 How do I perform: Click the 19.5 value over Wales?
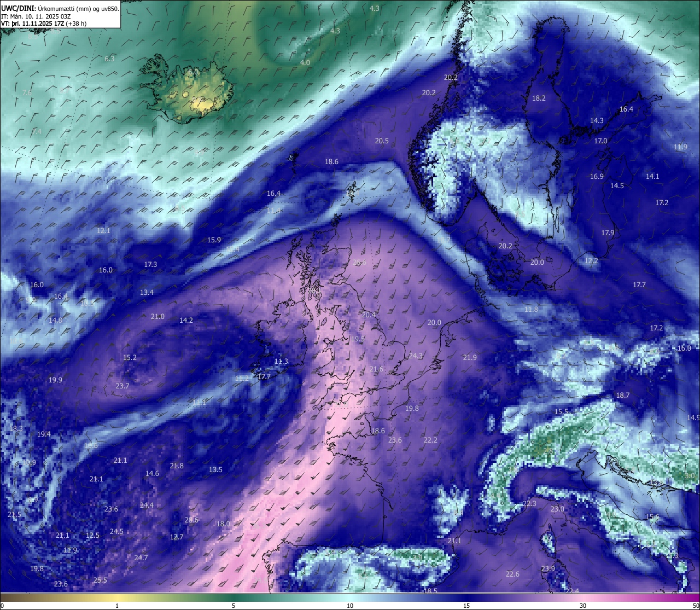358,339
